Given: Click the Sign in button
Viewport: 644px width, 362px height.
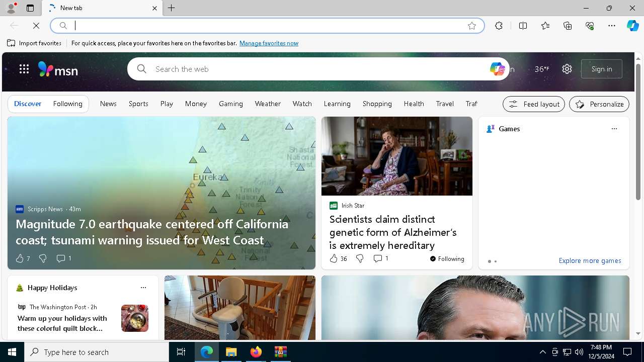Looking at the screenshot, I should [602, 69].
